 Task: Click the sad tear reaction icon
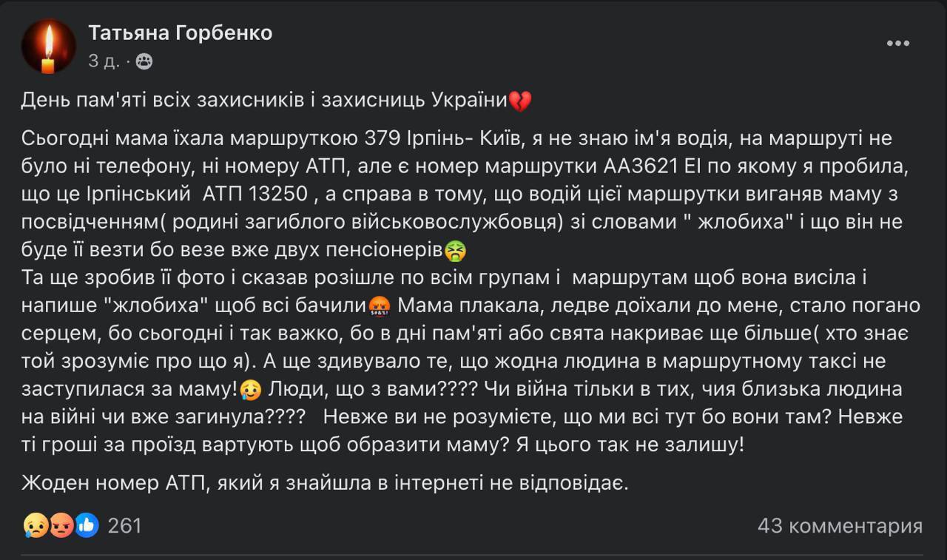pos(35,525)
